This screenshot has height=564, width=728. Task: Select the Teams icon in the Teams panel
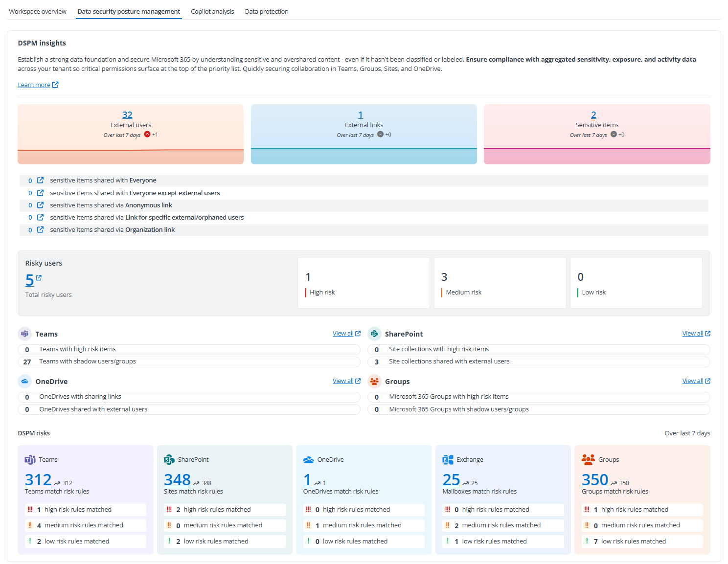click(x=24, y=334)
